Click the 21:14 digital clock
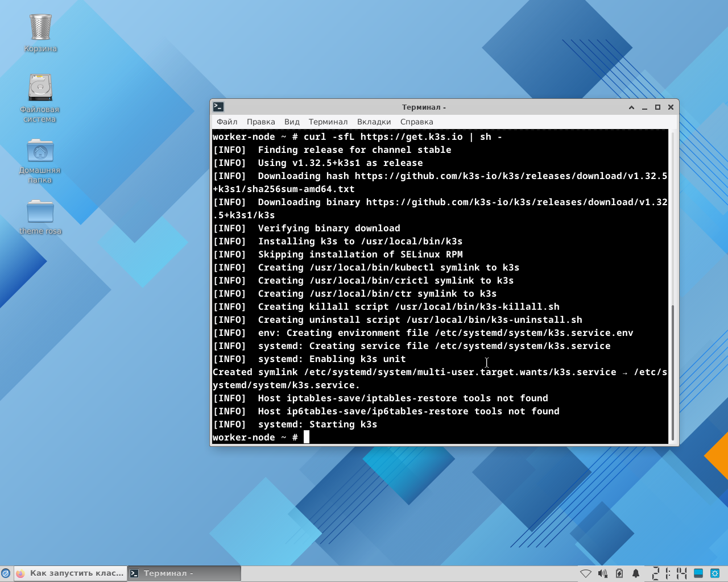The image size is (728, 582). (669, 573)
